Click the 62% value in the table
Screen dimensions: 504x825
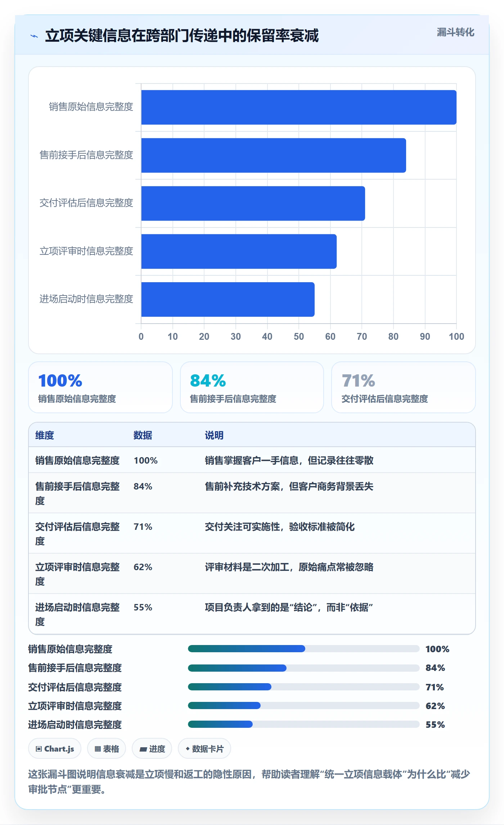coord(143,567)
